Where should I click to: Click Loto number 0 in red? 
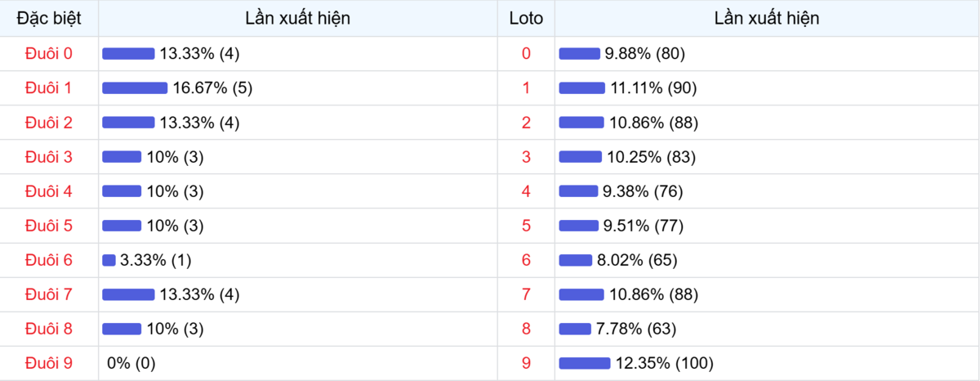coord(526,54)
